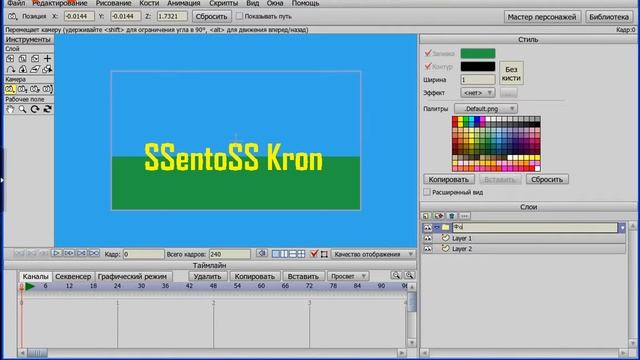Viewport: 640px width, 360px height.
Task: Select the Zoom Camera tool
Action: pyautogui.click(x=22, y=89)
